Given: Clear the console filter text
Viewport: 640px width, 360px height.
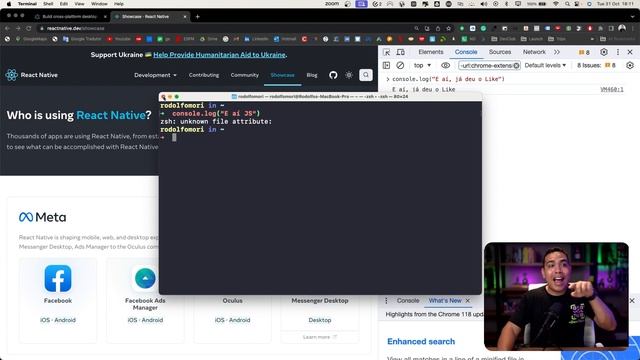Looking at the screenshot, I should coord(516,65).
